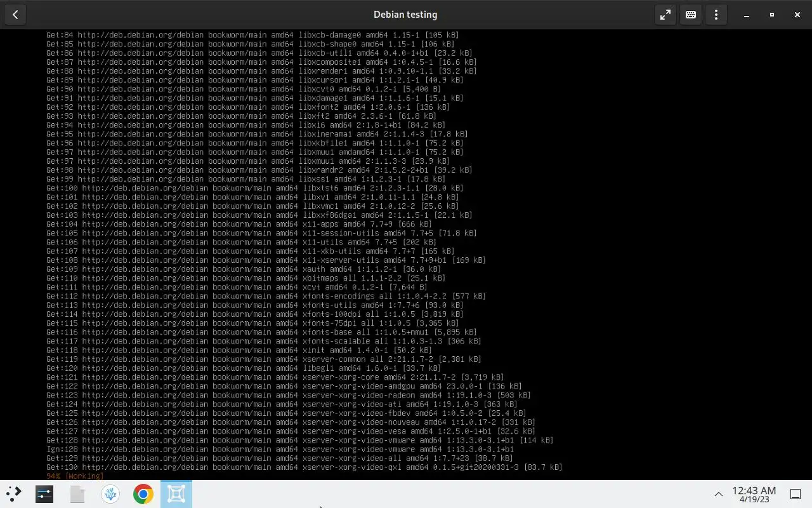Viewport: 812px width, 508px height.
Task: Click the Get:94 libxi6 line
Action: coord(246,125)
